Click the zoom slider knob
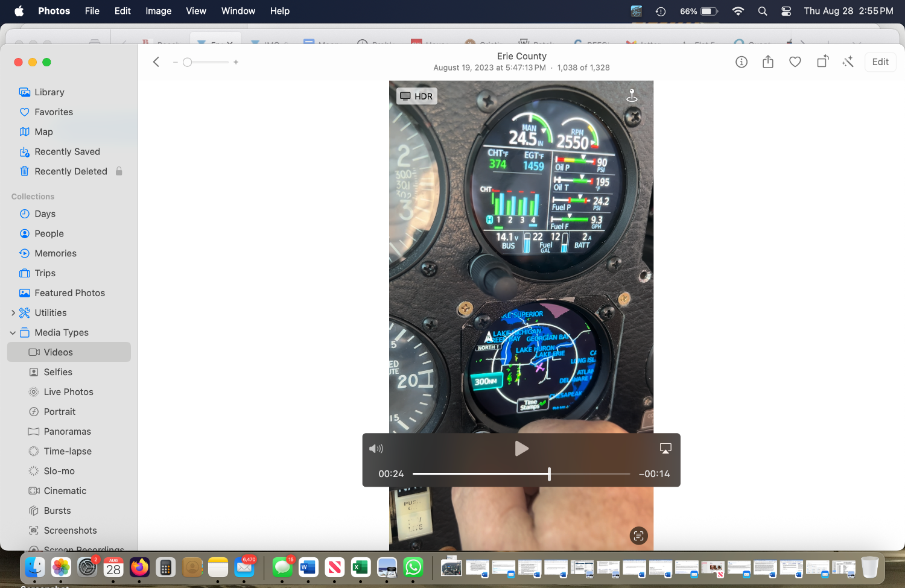 [188, 62]
